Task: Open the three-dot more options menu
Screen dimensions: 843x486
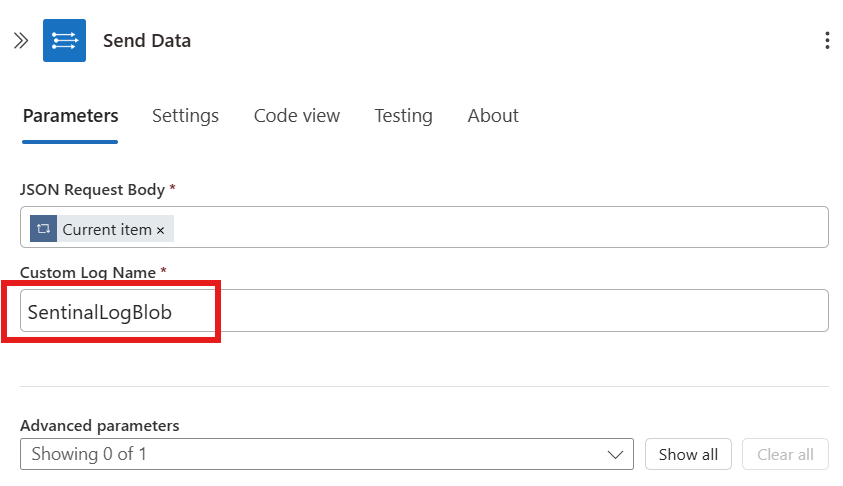Action: point(827,41)
